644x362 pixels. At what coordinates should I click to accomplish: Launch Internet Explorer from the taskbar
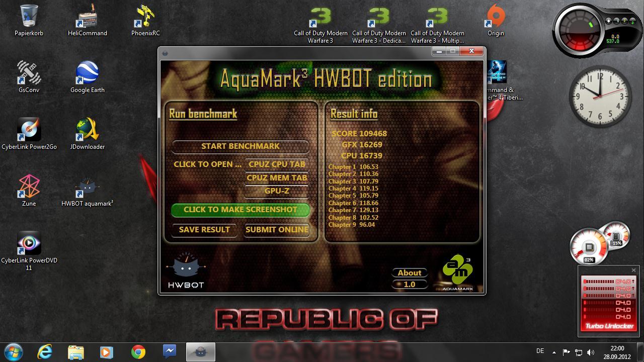pyautogui.click(x=45, y=352)
